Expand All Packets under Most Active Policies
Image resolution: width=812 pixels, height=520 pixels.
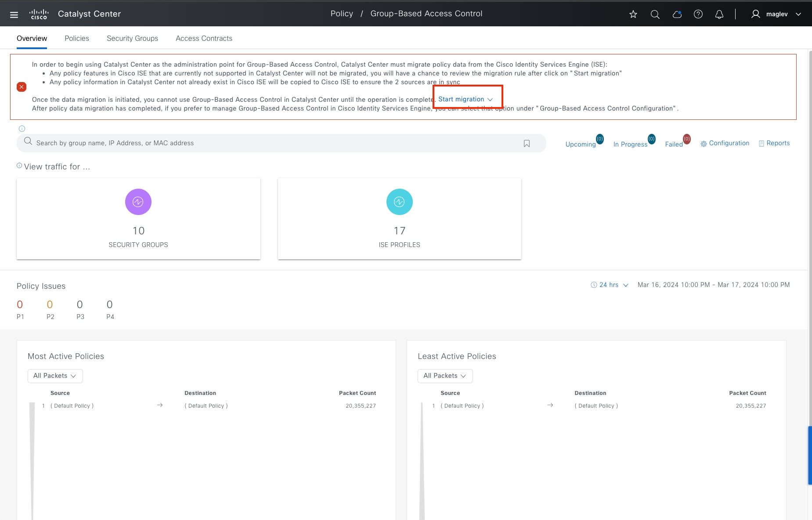[x=55, y=376]
